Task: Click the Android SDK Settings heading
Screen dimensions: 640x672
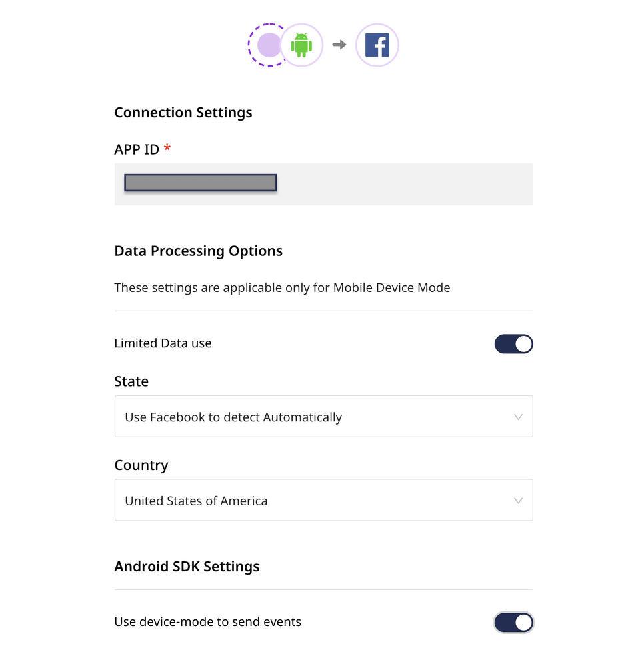Action: (187, 567)
